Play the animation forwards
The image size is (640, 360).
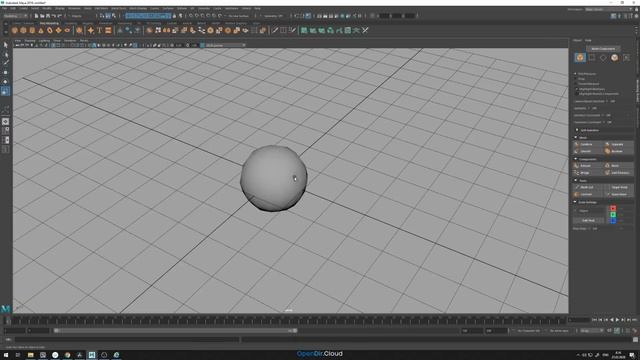point(617,320)
